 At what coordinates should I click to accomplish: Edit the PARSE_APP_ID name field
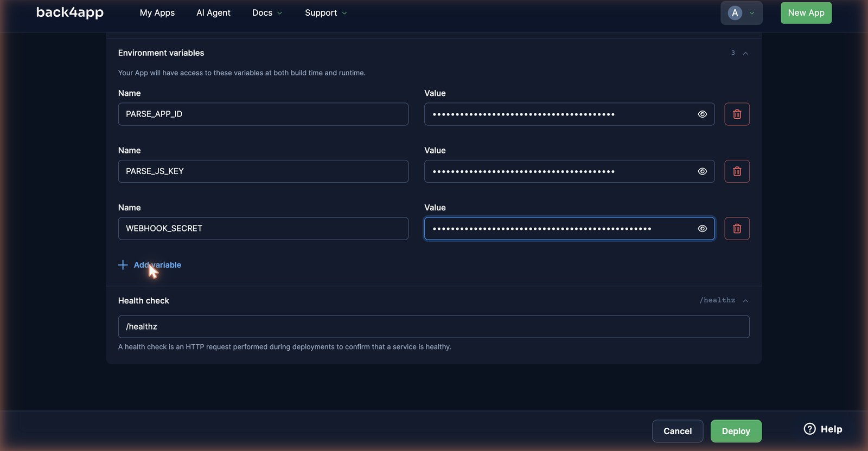263,114
